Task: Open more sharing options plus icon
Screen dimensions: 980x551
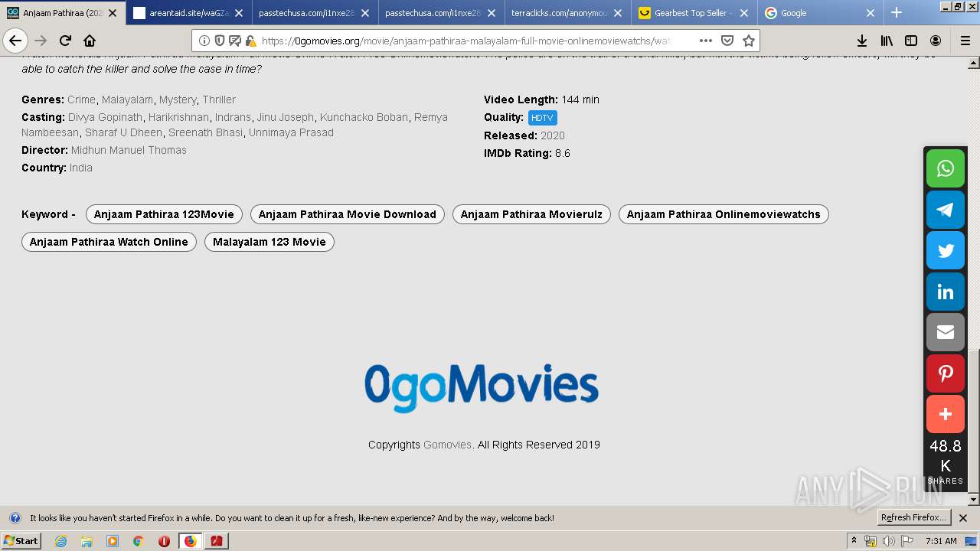Action: click(x=946, y=414)
